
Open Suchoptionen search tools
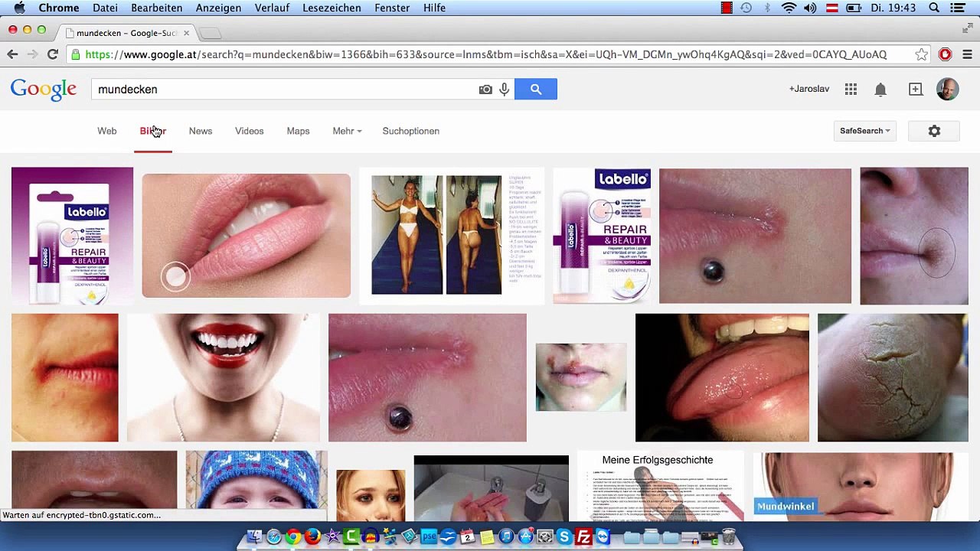(411, 131)
